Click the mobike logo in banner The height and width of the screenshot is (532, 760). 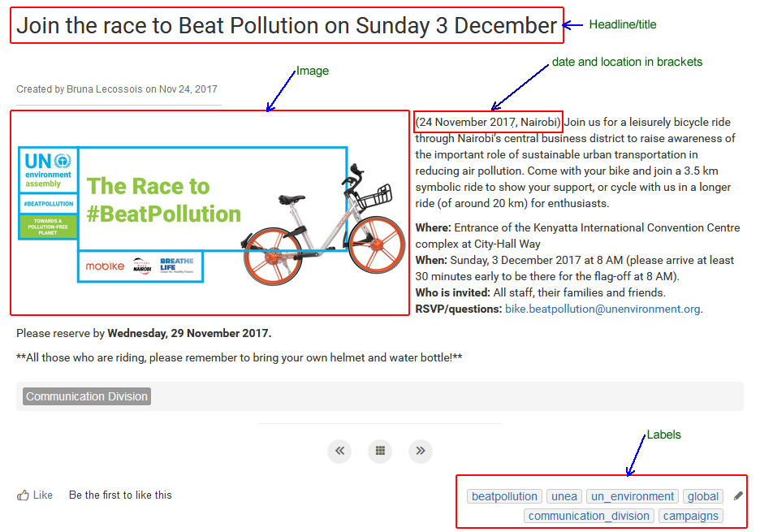click(x=105, y=266)
